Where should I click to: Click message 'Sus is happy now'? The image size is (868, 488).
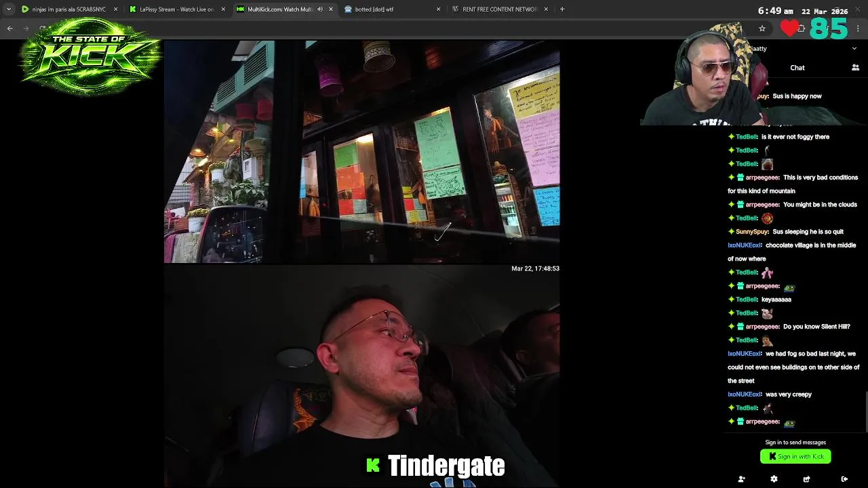pyautogui.click(x=797, y=96)
